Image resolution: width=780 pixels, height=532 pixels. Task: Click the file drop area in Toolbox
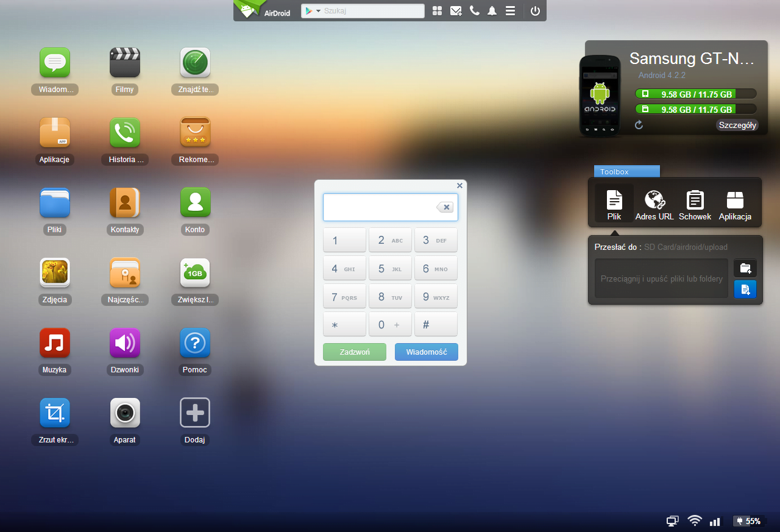[x=661, y=278]
